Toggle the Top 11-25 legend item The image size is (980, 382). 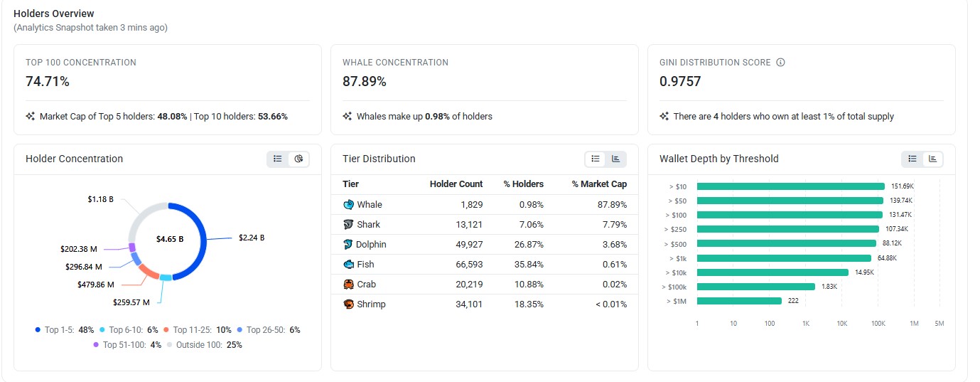pyautogui.click(x=198, y=330)
